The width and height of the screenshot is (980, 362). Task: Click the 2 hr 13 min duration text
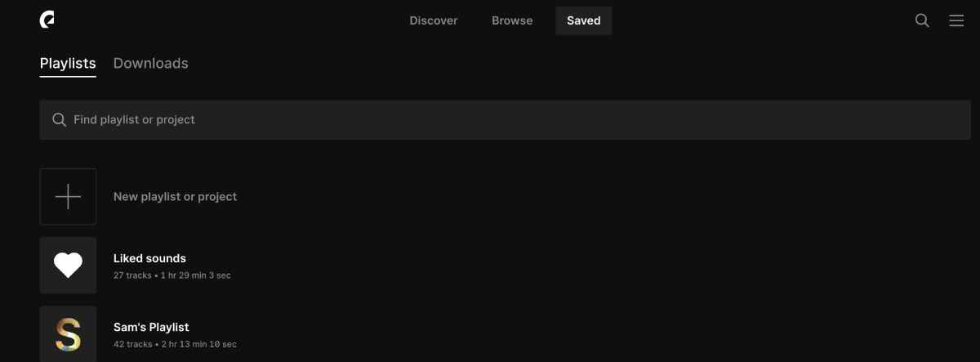click(x=198, y=344)
